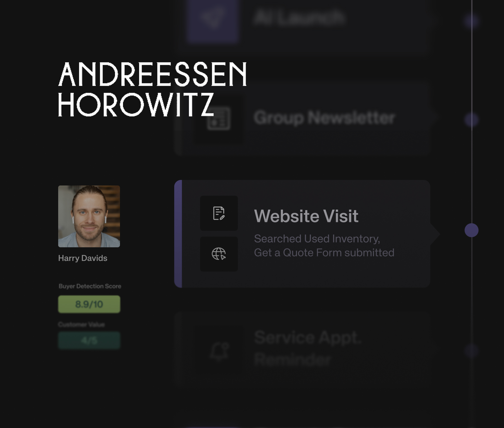Image resolution: width=504 pixels, height=428 pixels.
Task: Select the 8.9/10 buyer detection score badge
Action: pyautogui.click(x=89, y=304)
